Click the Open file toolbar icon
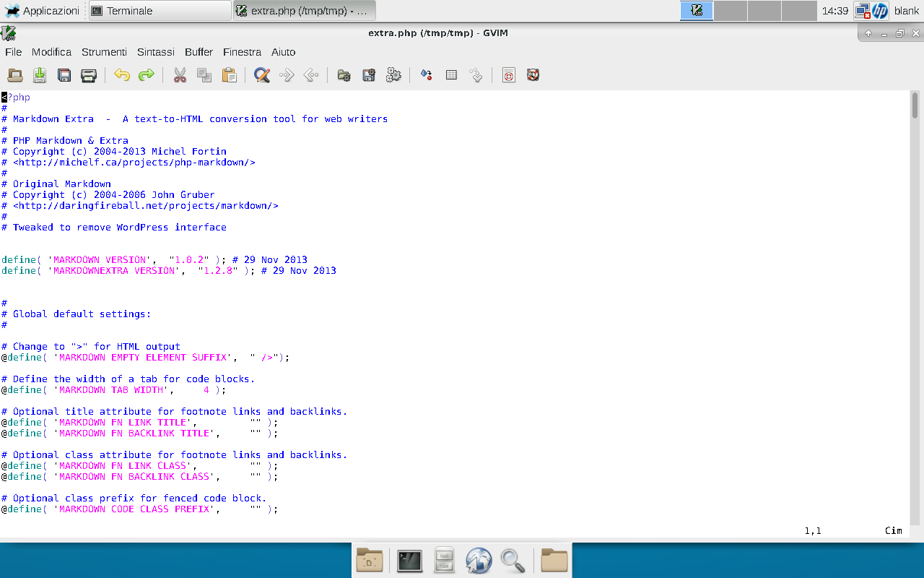Image resolution: width=924 pixels, height=578 pixels. (15, 75)
